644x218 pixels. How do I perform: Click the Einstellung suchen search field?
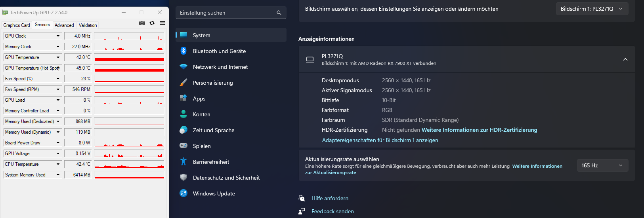point(226,13)
